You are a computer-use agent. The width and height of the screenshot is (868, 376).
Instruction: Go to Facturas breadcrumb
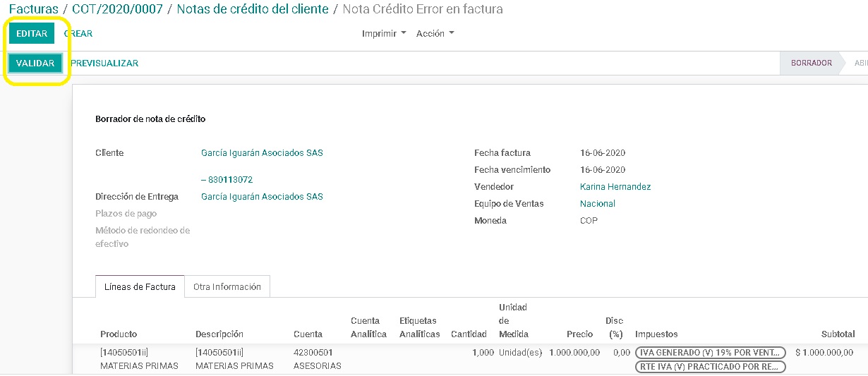(33, 9)
